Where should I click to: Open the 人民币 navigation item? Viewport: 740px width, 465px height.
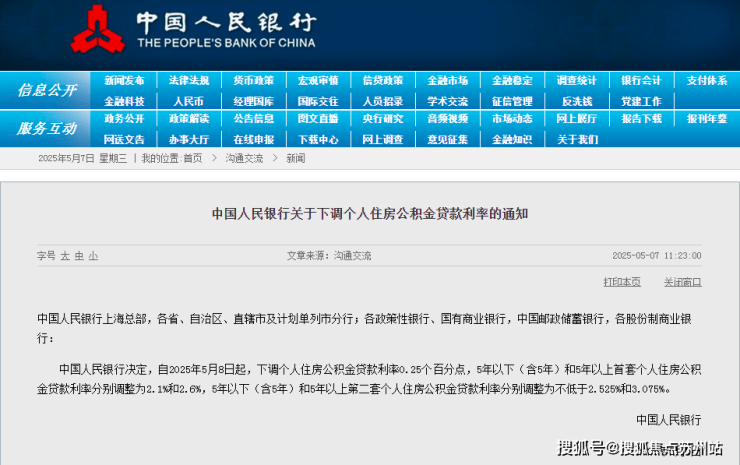tap(188, 101)
